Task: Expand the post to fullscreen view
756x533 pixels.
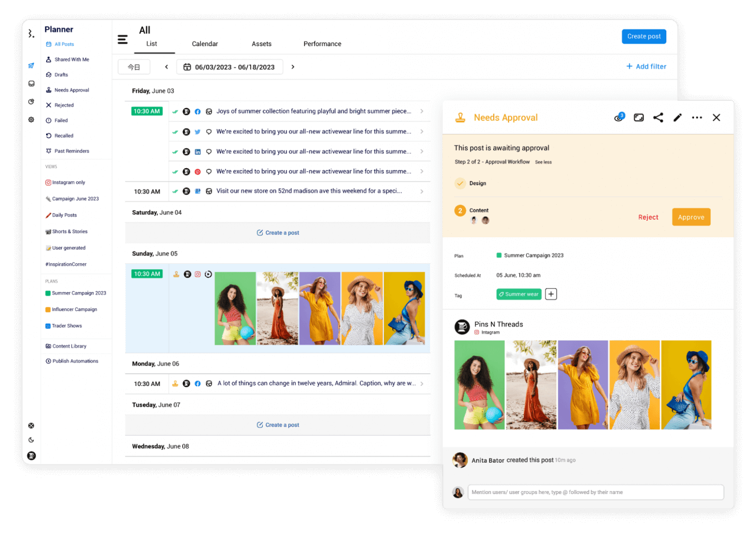Action: pos(638,117)
